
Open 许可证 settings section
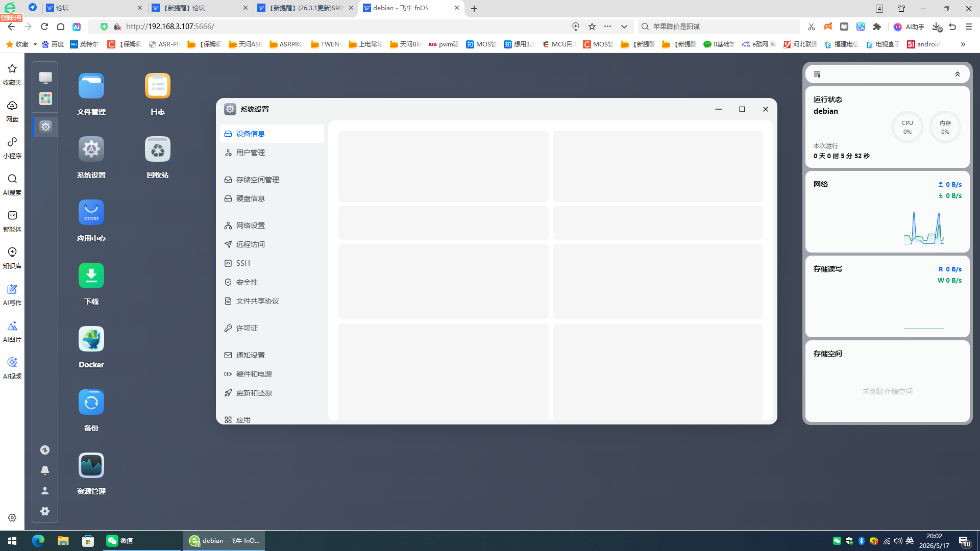coord(272,328)
